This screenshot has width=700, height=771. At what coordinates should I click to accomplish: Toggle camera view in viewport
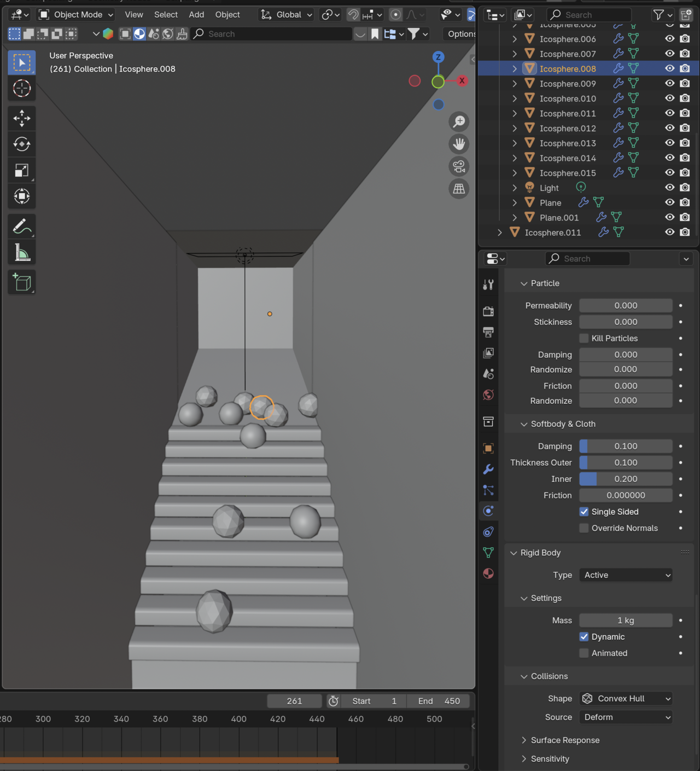459,166
